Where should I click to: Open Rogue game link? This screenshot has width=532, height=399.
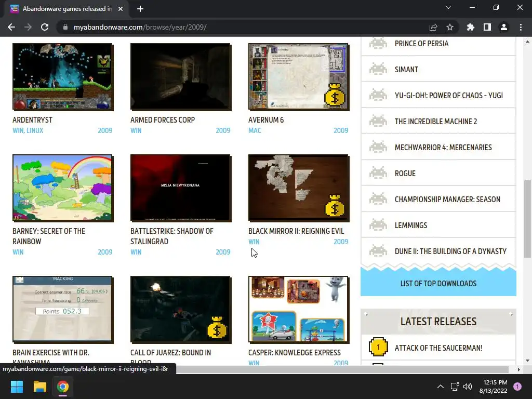(x=405, y=173)
